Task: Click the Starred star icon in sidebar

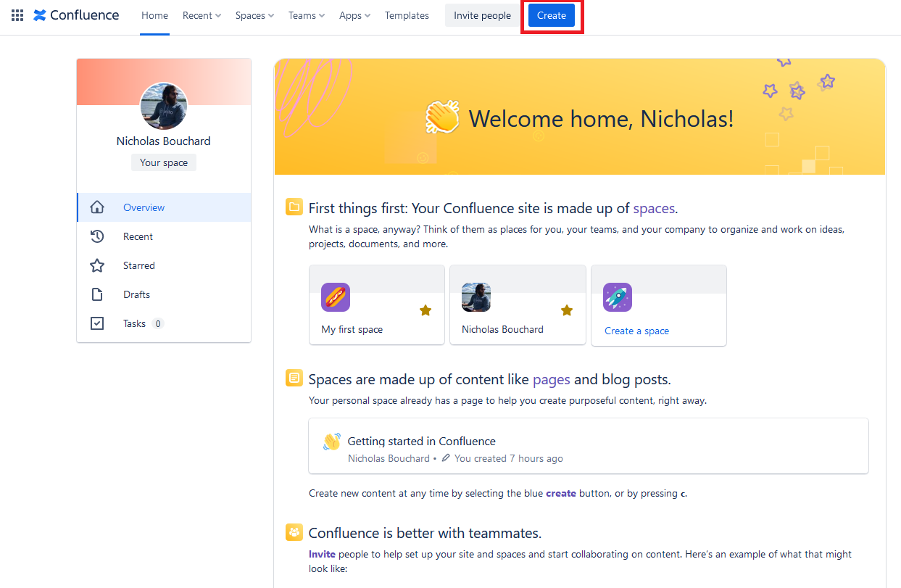Action: (x=97, y=265)
